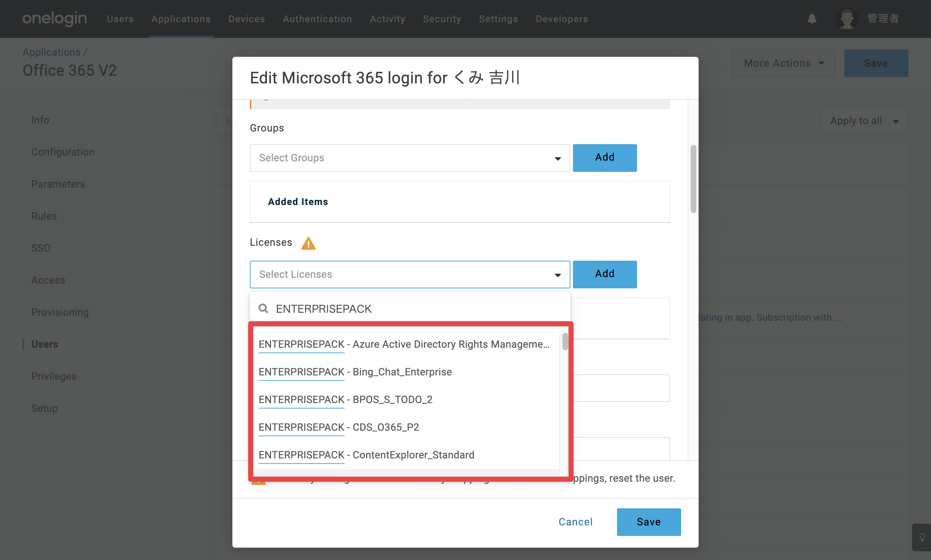Open the Users top navigation menu
Screen dimensions: 931x560
coord(120,19)
